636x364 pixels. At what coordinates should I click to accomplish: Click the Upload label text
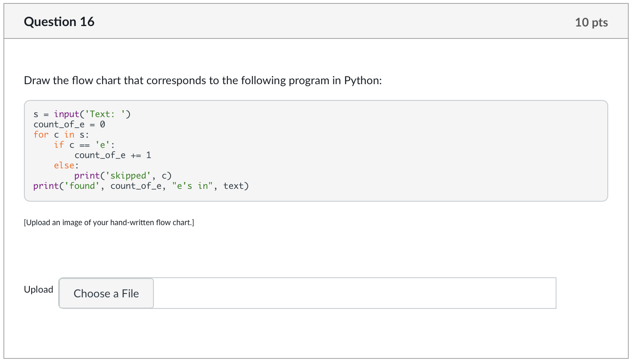(38, 289)
